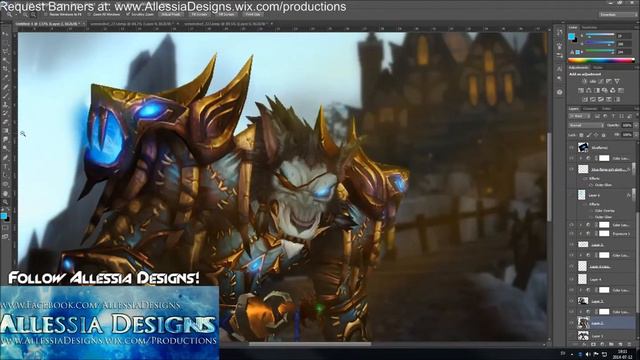Switch to the Swatches tab
640x360 pixels.
(x=589, y=28)
